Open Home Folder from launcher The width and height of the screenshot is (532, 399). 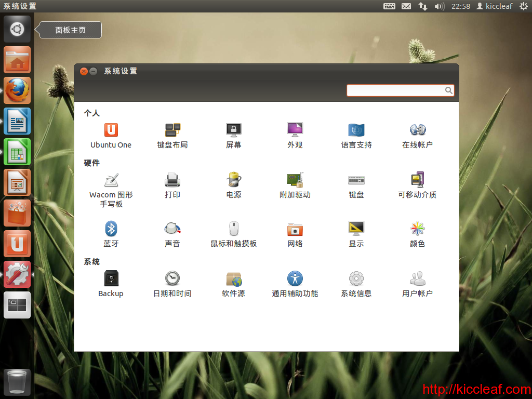click(17, 60)
